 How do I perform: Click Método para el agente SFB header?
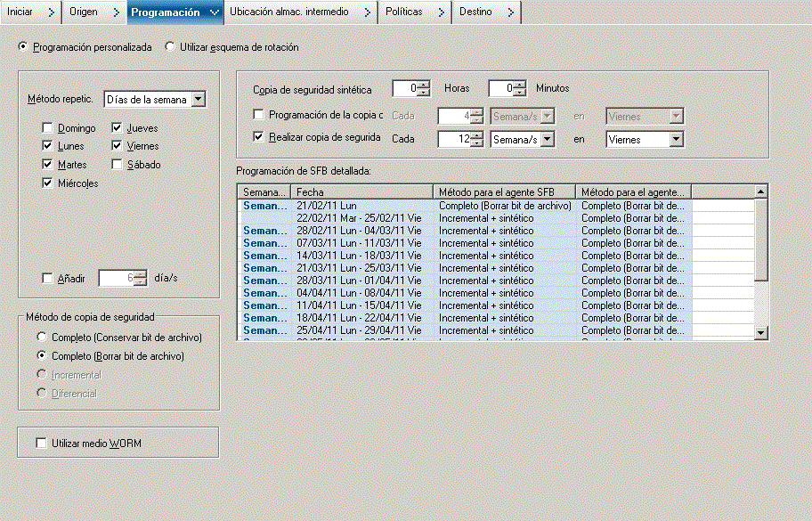504,191
